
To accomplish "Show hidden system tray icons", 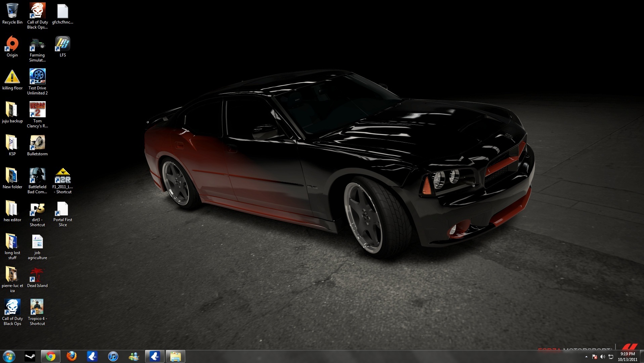I will pyautogui.click(x=586, y=357).
